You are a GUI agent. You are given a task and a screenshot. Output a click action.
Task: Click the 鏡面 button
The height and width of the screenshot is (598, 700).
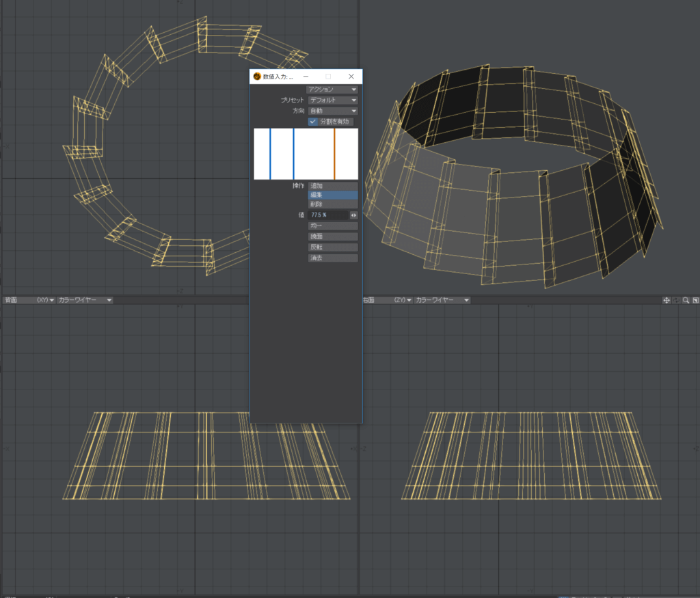click(333, 236)
